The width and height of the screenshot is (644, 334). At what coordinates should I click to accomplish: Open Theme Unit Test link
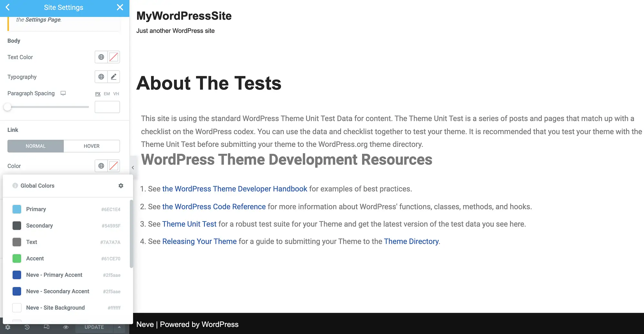click(x=189, y=224)
